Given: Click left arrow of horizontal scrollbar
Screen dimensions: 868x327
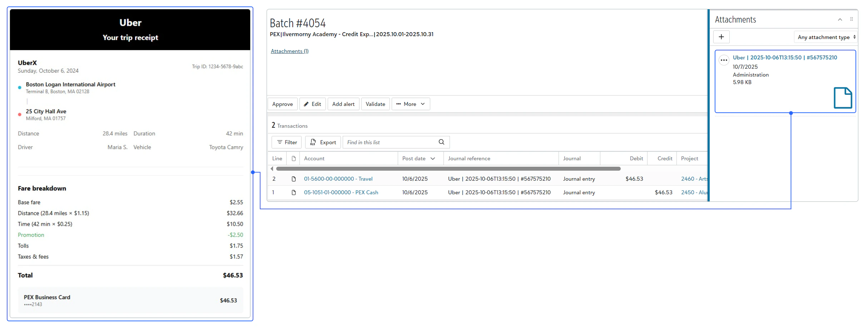Looking at the screenshot, I should (272, 169).
